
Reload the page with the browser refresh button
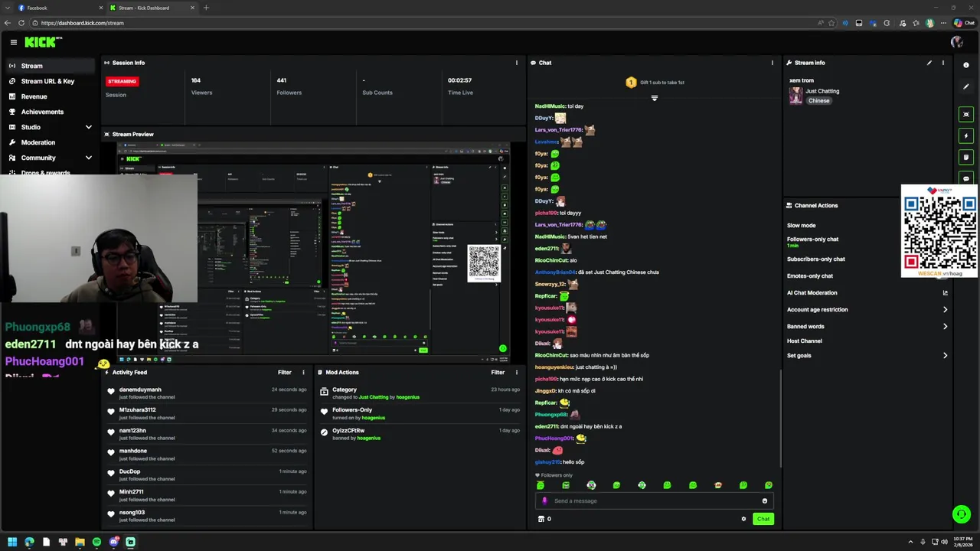[x=21, y=23]
